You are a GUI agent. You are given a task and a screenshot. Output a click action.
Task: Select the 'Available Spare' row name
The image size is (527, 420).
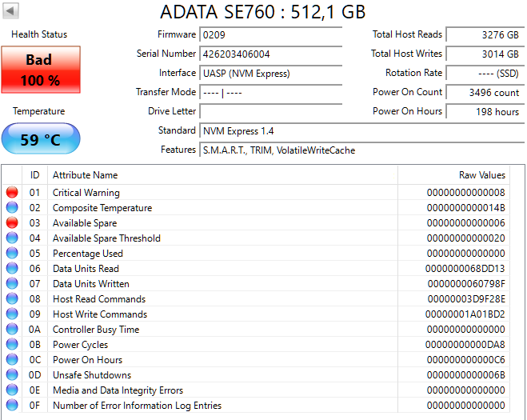tap(85, 223)
